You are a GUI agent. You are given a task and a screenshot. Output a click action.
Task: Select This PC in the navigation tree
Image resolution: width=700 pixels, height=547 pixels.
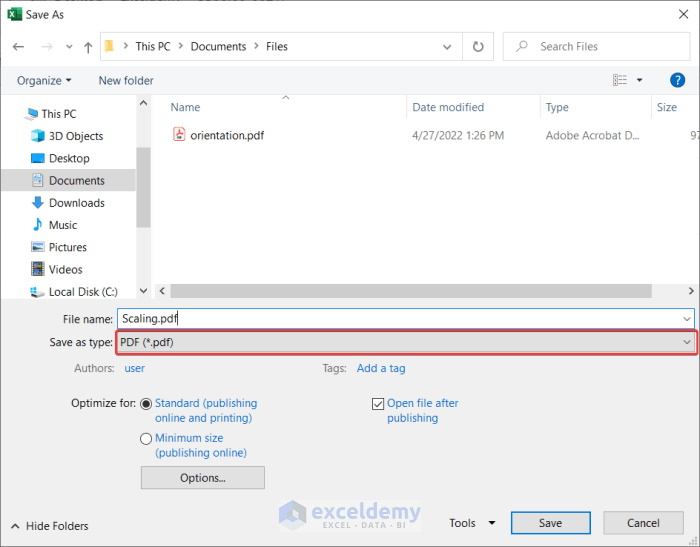coord(58,114)
